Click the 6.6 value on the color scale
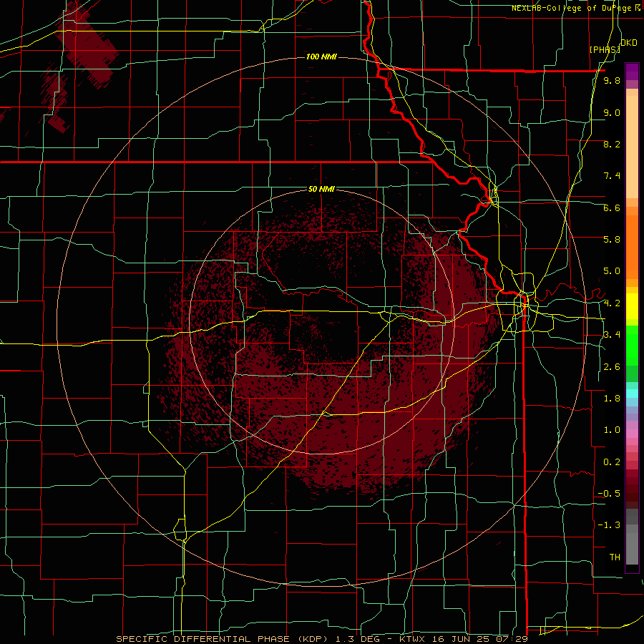 pyautogui.click(x=612, y=208)
